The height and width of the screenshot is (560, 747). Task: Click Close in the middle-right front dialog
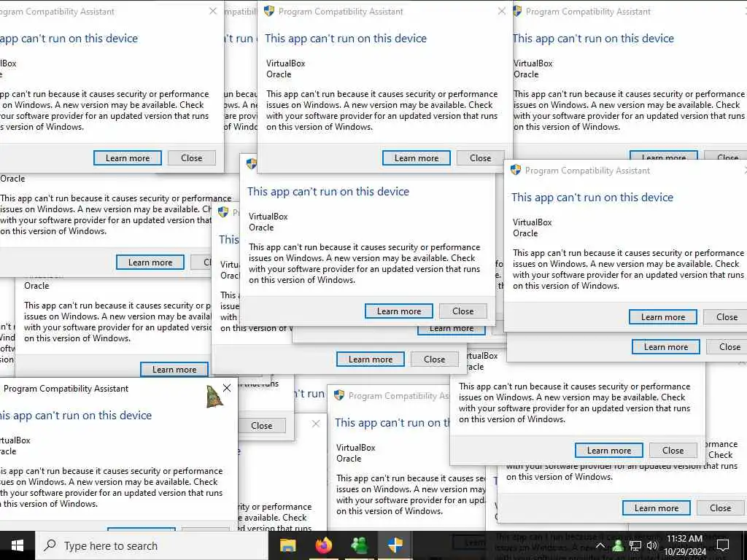pyautogui.click(x=727, y=316)
